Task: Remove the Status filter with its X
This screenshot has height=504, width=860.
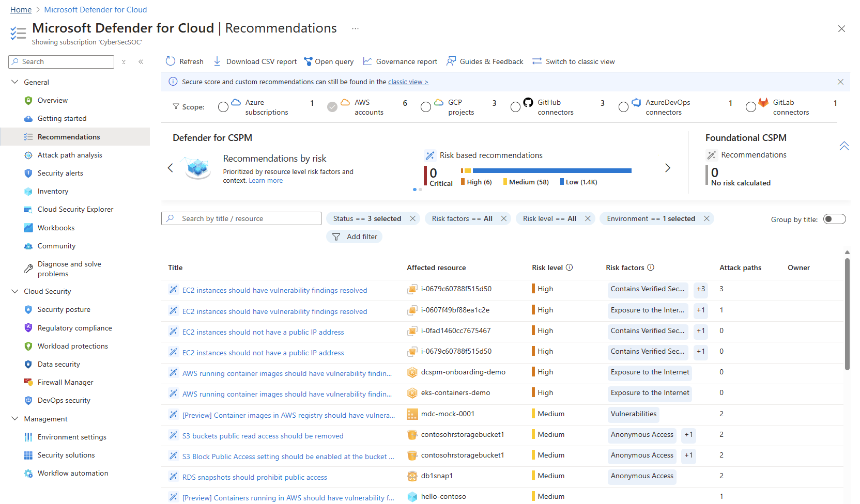Action: 412,218
